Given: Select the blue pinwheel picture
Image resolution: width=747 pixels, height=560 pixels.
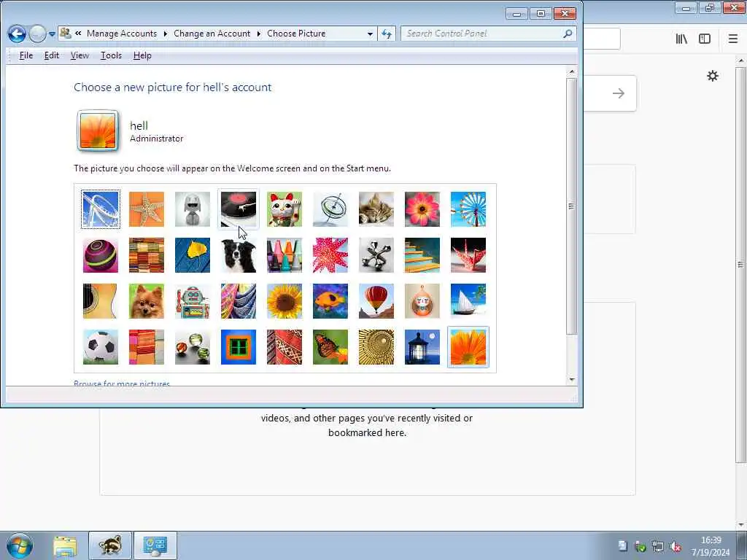Looking at the screenshot, I should [468, 209].
